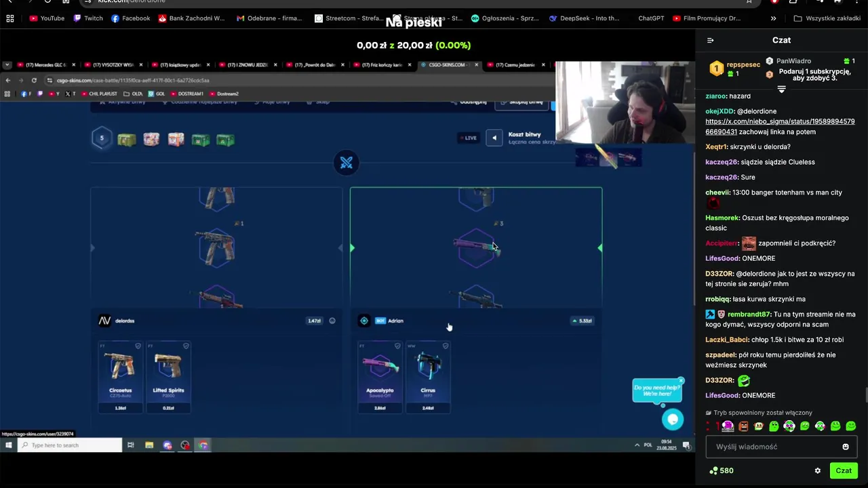Open the x.com niebo_sigma link in chat
Screen dimensions: 868x488
(780, 126)
